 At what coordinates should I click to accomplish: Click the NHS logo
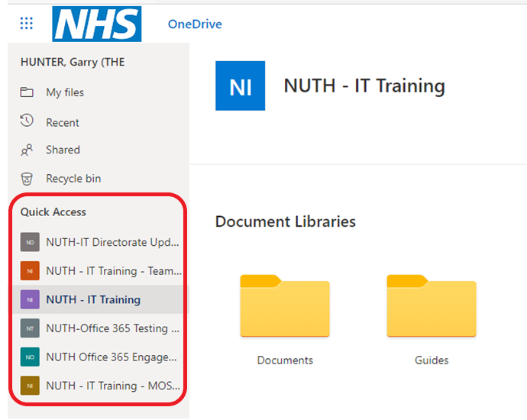click(97, 24)
